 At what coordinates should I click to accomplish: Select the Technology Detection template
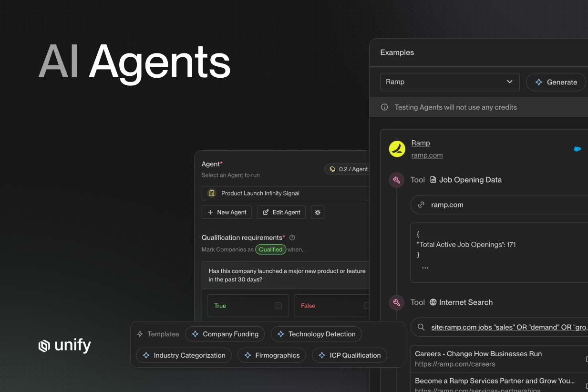tap(316, 334)
